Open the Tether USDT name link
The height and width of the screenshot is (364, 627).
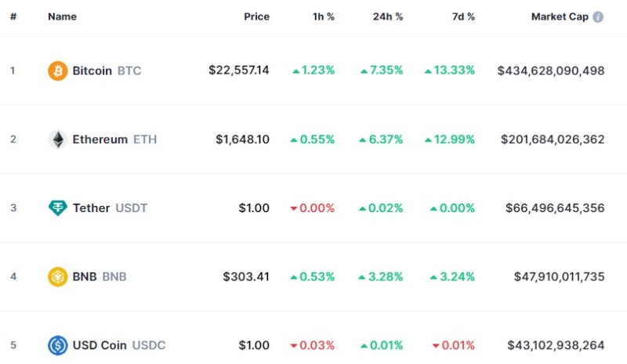pyautogui.click(x=110, y=208)
